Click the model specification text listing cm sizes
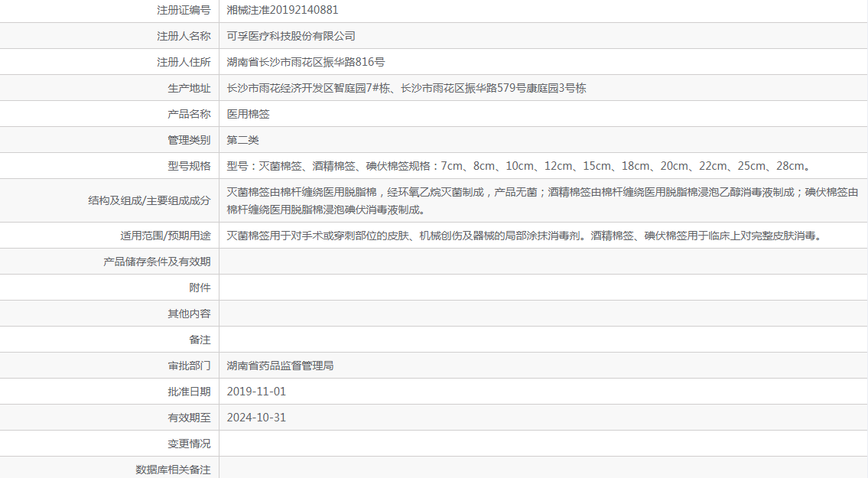This screenshot has width=868, height=478. click(x=519, y=166)
